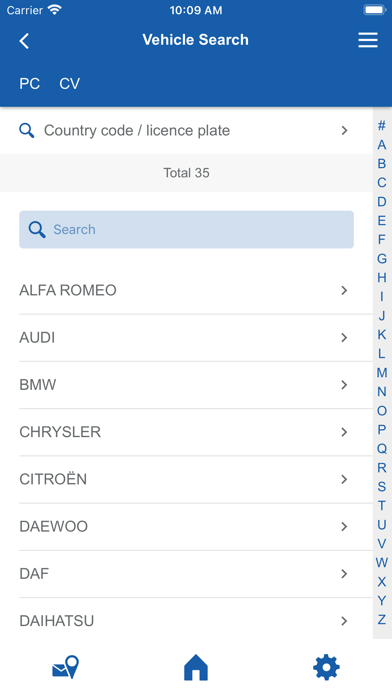
Task: Go to the Home screen icon
Action: 196,668
